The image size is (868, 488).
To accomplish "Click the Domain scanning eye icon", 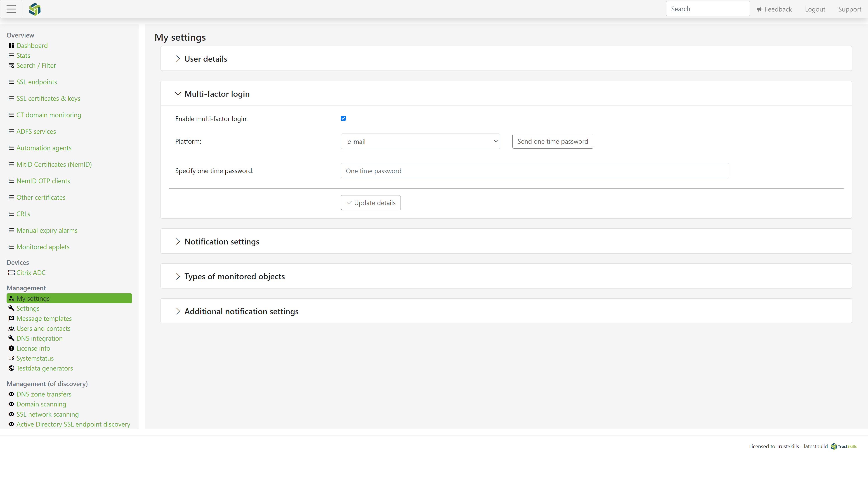I will tap(11, 404).
